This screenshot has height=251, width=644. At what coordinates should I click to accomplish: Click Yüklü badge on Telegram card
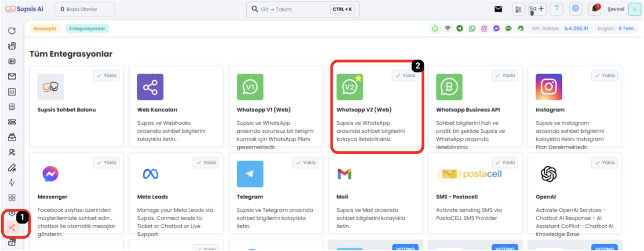click(x=305, y=163)
